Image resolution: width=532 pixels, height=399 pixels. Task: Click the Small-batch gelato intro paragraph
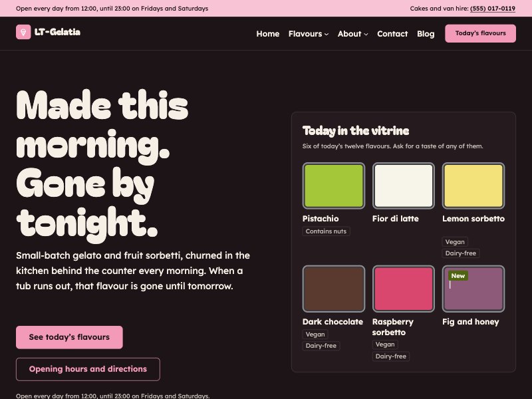[x=133, y=271]
